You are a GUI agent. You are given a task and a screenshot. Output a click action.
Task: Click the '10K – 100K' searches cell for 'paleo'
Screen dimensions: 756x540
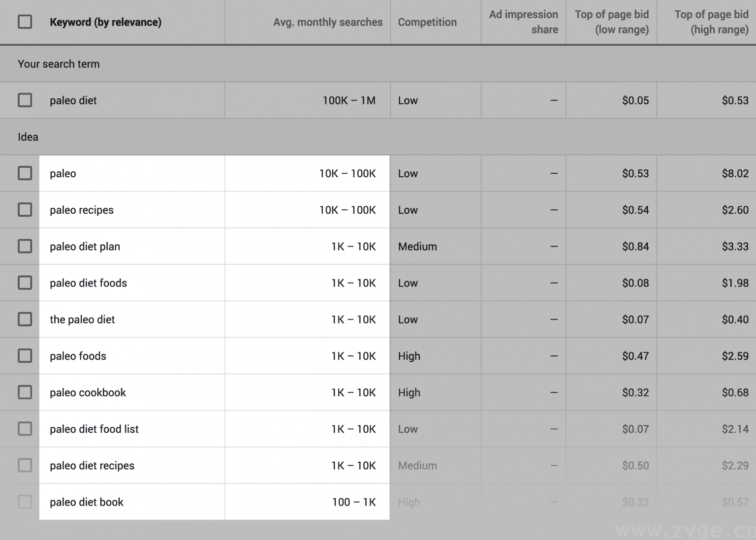(347, 173)
